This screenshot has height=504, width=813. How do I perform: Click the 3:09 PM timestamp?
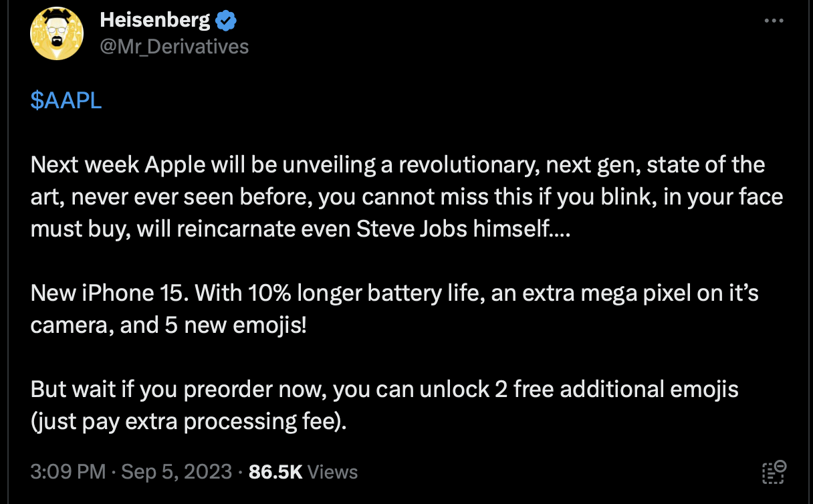point(68,472)
